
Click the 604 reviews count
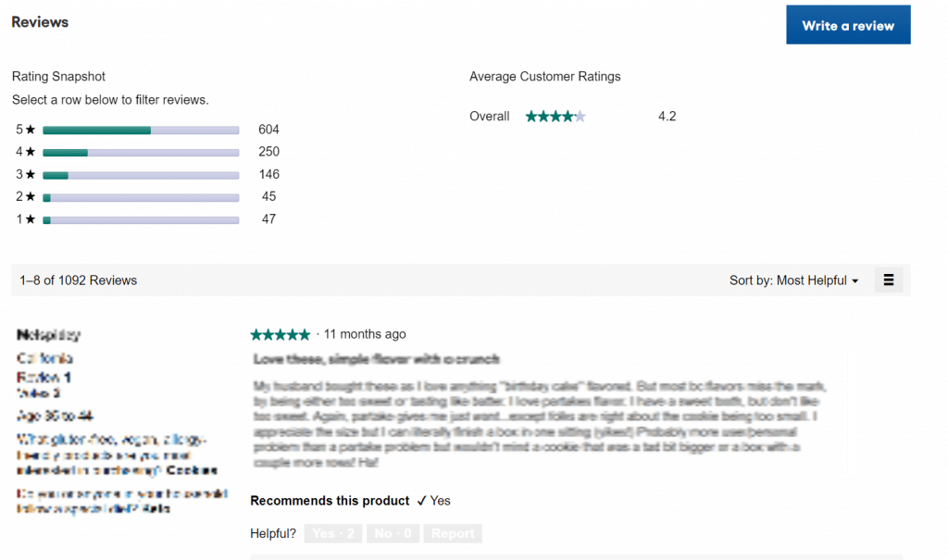pyautogui.click(x=268, y=130)
